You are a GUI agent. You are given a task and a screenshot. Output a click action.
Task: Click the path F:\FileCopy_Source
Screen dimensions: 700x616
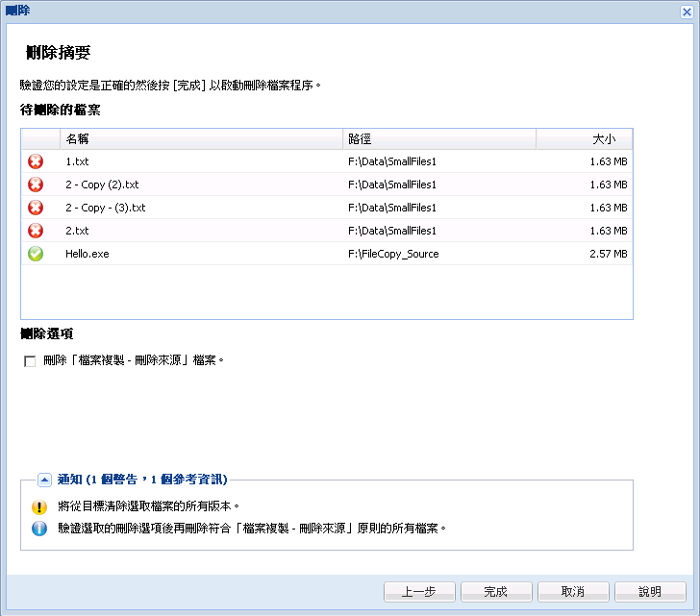tap(393, 254)
